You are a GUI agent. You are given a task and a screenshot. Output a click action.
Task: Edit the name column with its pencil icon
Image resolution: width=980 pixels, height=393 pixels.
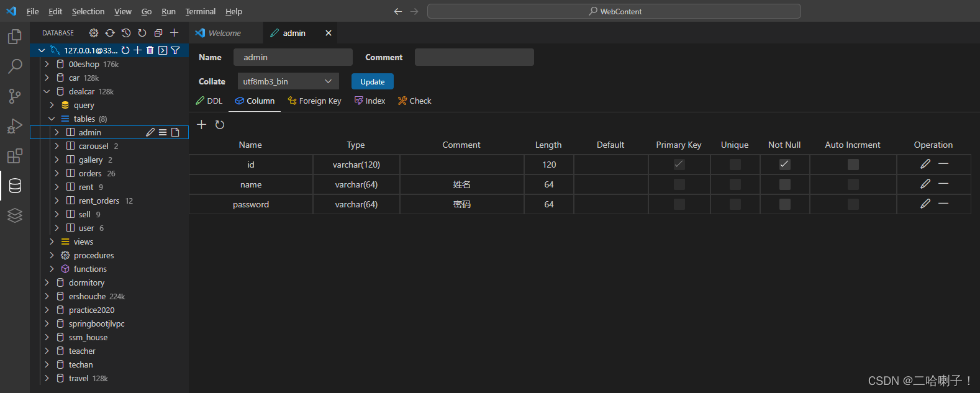925,184
